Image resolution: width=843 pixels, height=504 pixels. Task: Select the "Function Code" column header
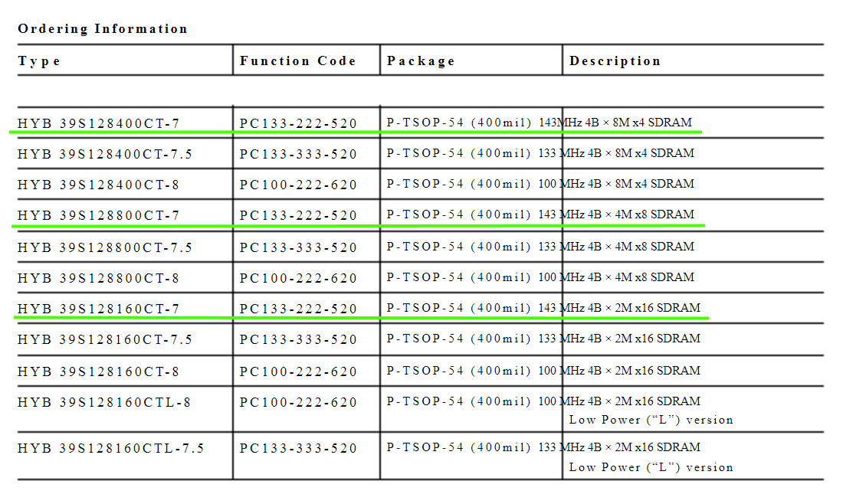pos(297,61)
